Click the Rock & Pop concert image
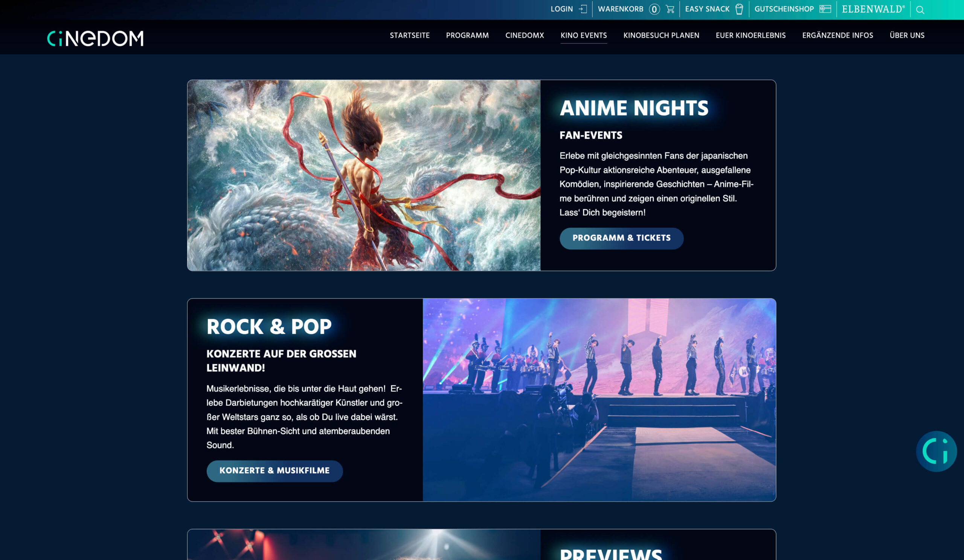The width and height of the screenshot is (964, 560). (x=599, y=399)
